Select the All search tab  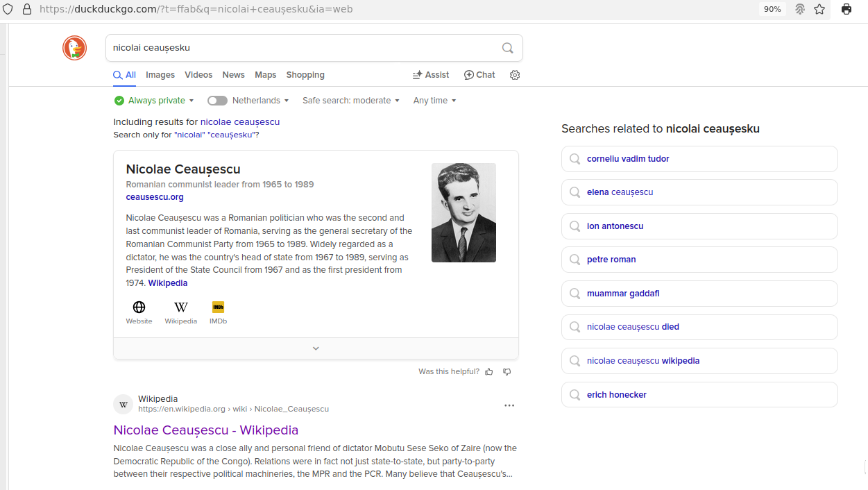(125, 75)
